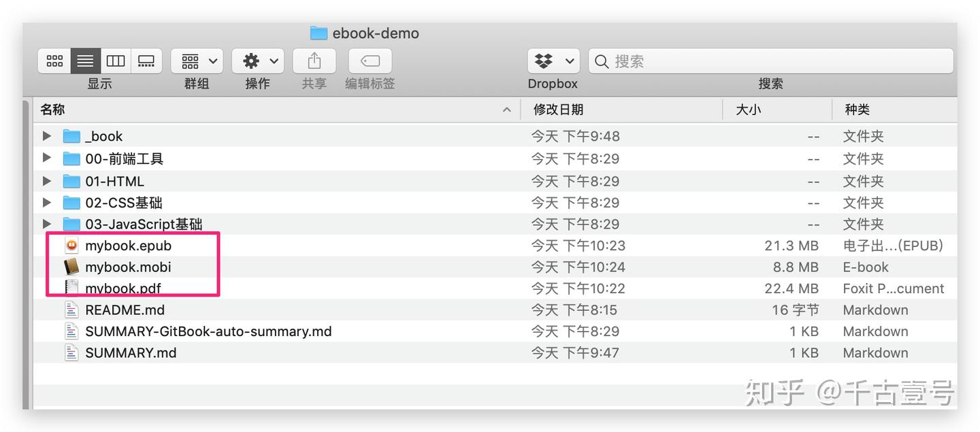Image resolution: width=980 pixels, height=432 pixels.
Task: Switch to icon view mode
Action: (54, 60)
